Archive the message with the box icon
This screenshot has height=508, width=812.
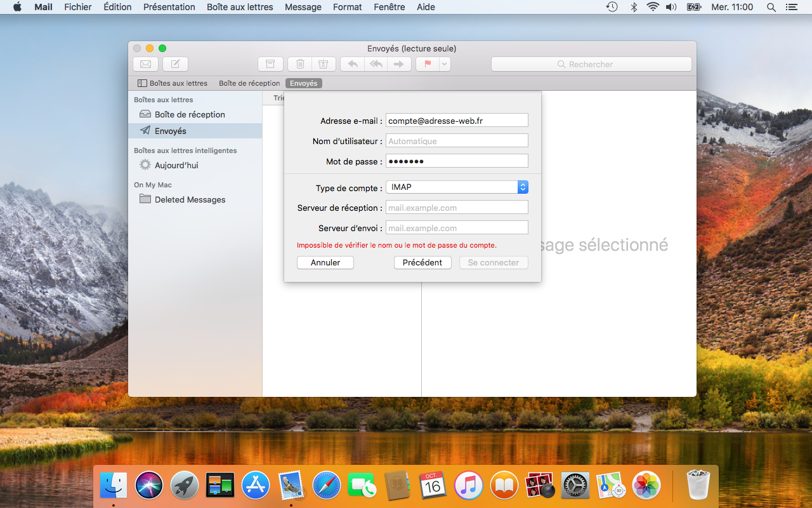[x=270, y=64]
